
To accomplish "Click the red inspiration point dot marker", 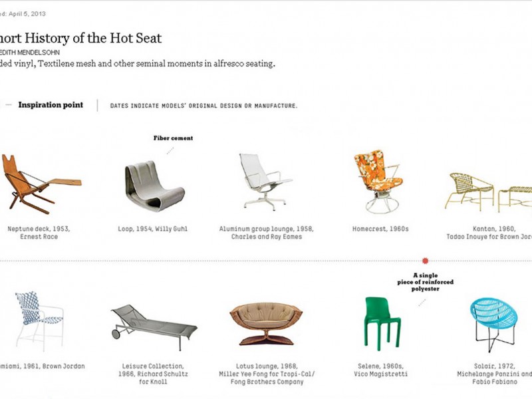I will point(426,261).
